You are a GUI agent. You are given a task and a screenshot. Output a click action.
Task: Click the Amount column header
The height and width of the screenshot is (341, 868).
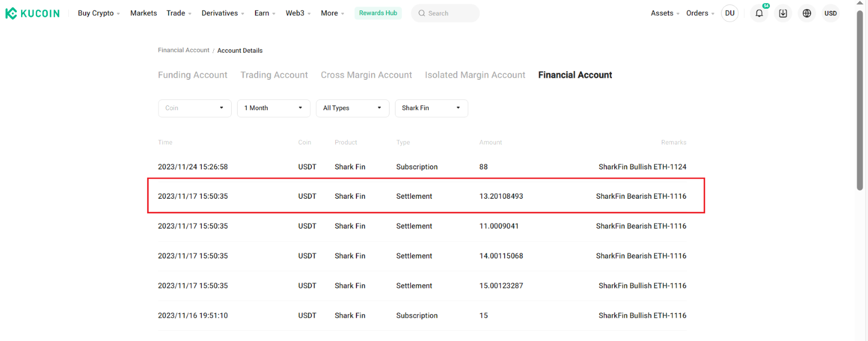[x=490, y=142]
